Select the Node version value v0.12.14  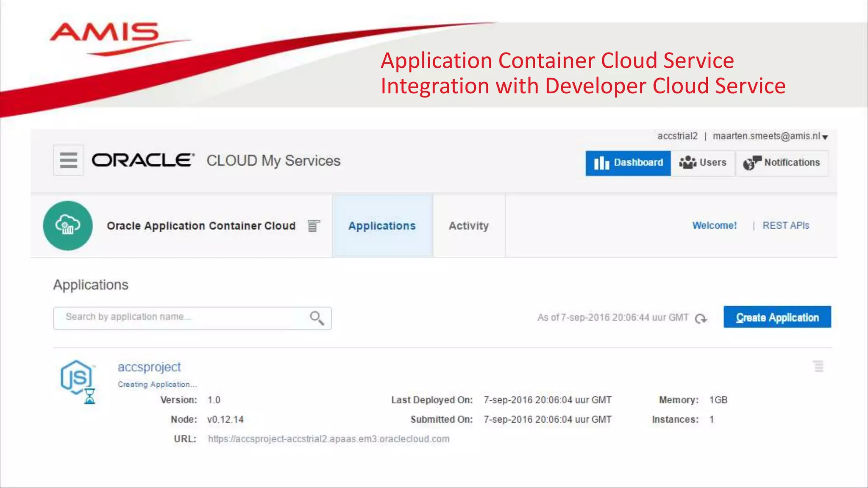point(225,419)
